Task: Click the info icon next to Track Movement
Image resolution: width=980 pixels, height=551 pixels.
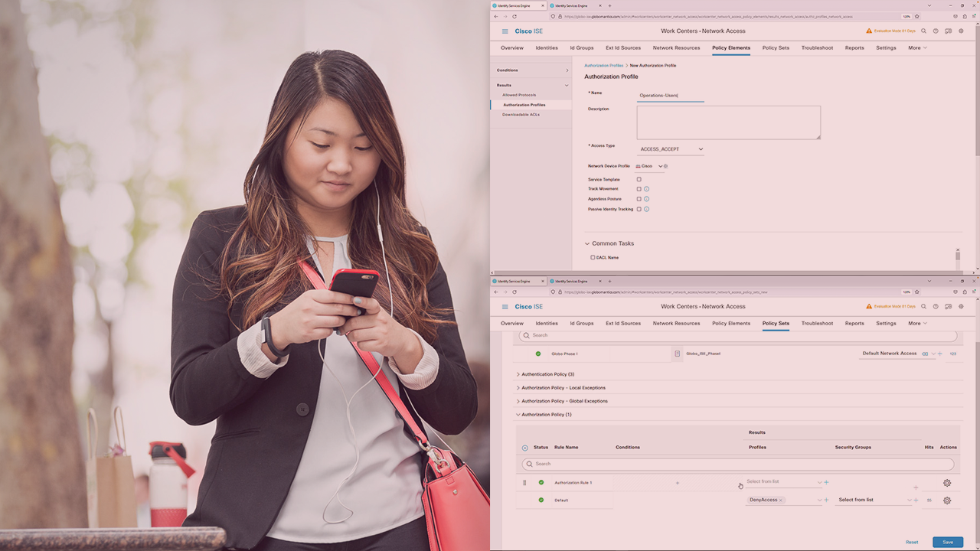Action: click(x=647, y=189)
